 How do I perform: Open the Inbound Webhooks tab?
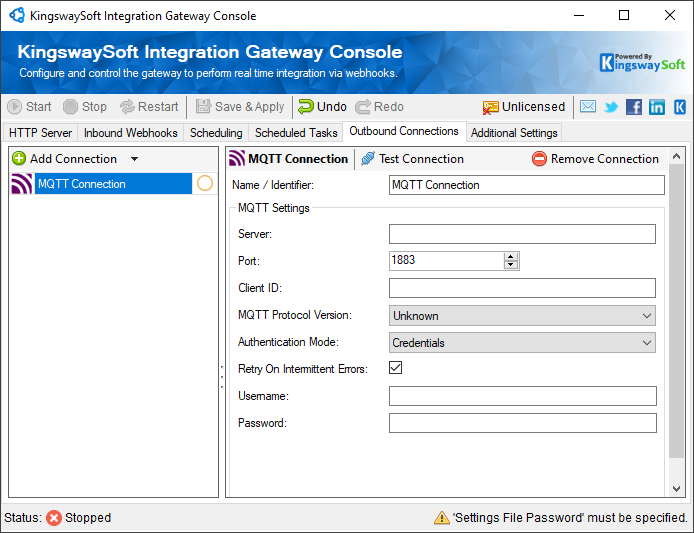coord(131,133)
